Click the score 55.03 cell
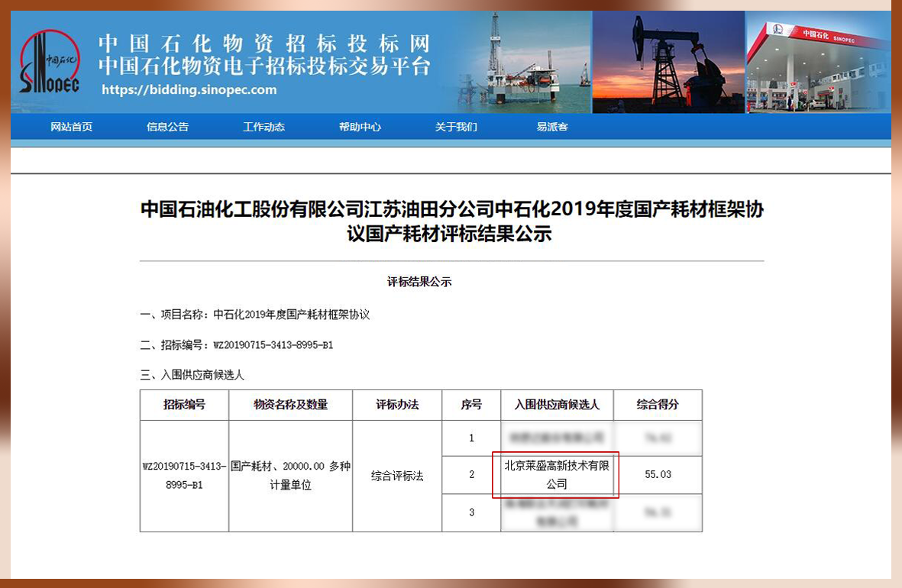Image resolution: width=902 pixels, height=588 pixels. click(658, 475)
